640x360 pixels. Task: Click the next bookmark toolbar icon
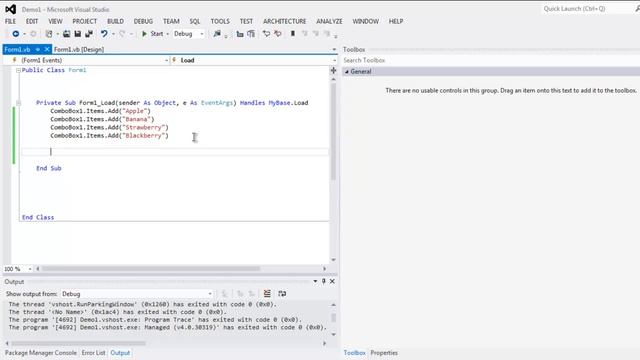click(316, 34)
